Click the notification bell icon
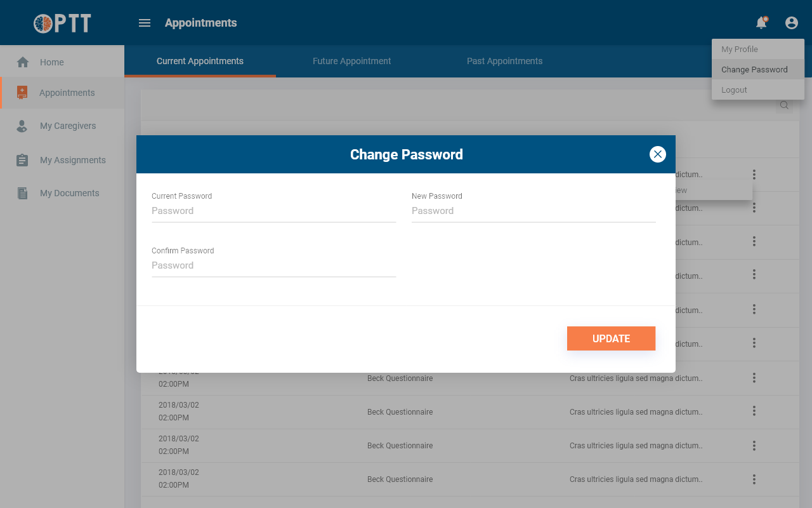 click(761, 23)
